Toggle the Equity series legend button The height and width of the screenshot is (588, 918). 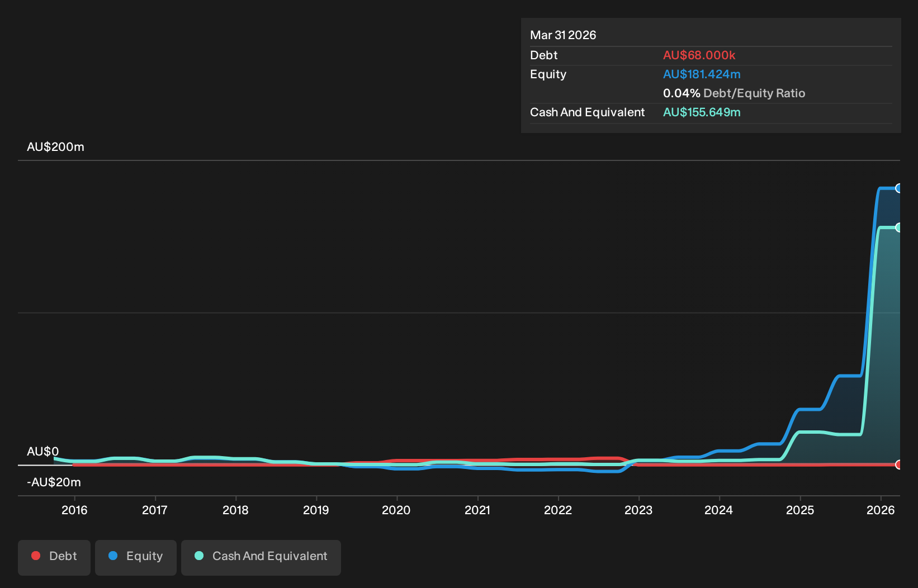136,557
